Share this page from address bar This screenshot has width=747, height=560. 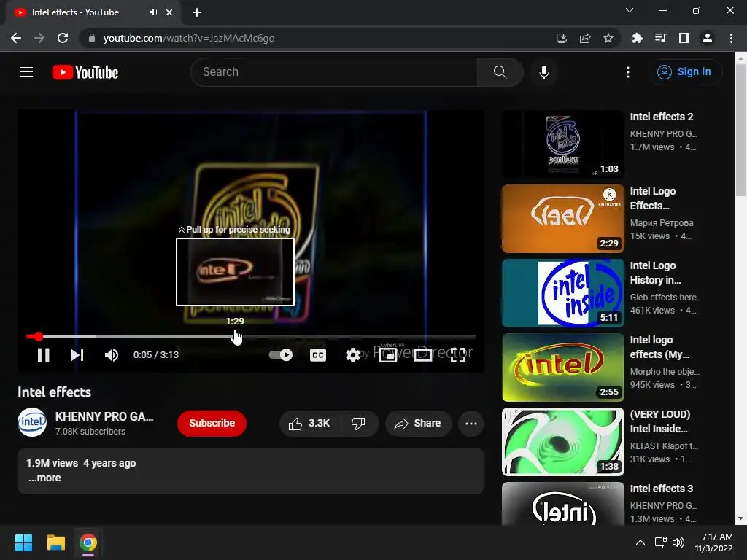coord(585,38)
